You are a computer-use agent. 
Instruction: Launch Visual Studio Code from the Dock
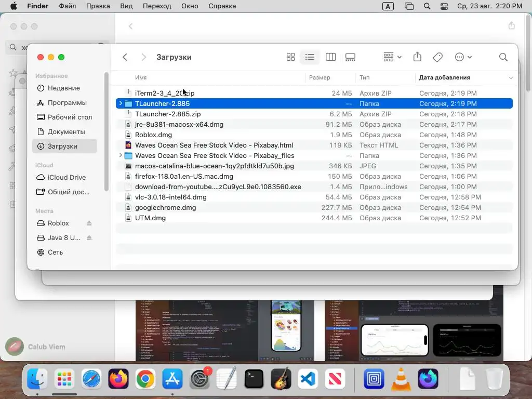pyautogui.click(x=308, y=379)
